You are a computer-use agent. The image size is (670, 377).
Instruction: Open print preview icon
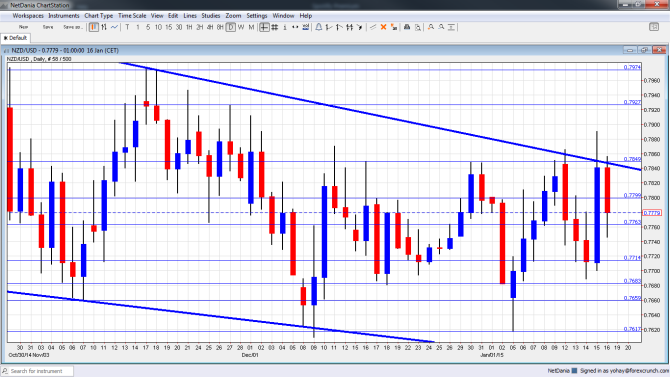click(x=417, y=27)
